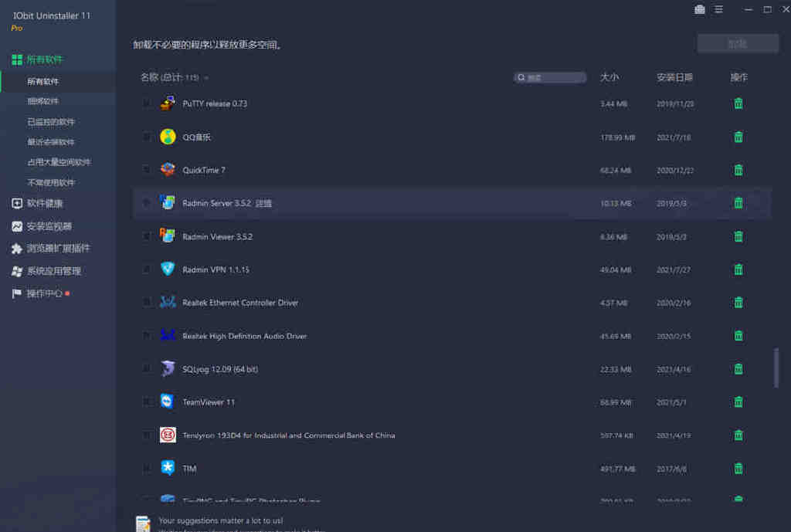This screenshot has height=532, width=791.
Task: Click the 'SQLyog 12.09 (64 bit)' entry name
Action: tap(220, 369)
